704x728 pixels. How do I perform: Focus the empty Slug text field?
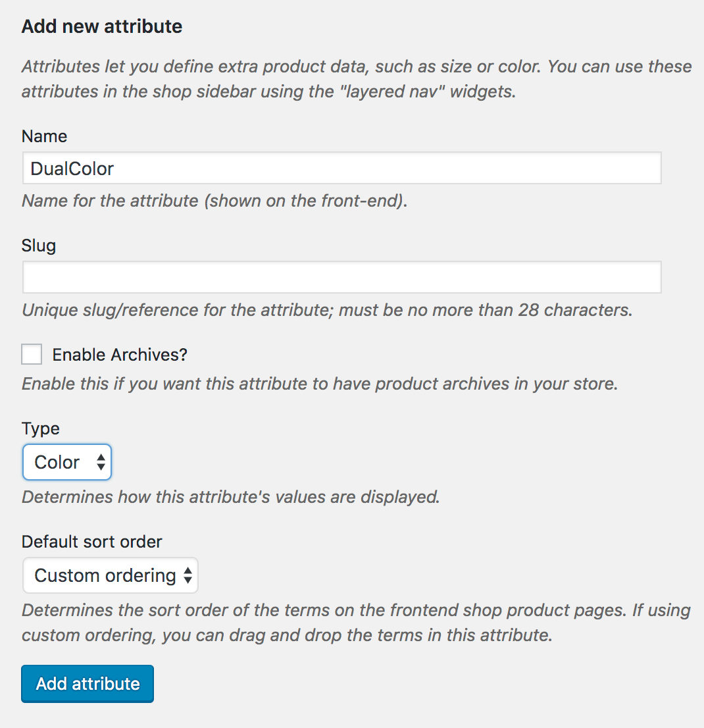(341, 277)
